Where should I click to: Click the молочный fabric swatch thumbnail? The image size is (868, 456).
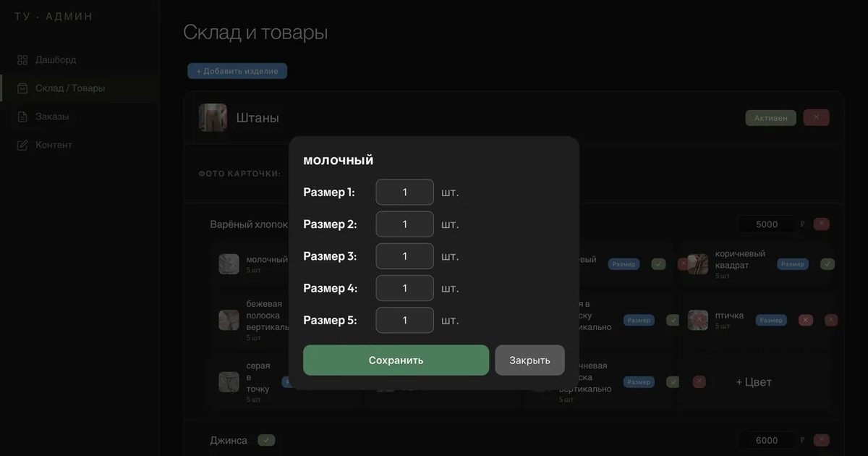(229, 263)
